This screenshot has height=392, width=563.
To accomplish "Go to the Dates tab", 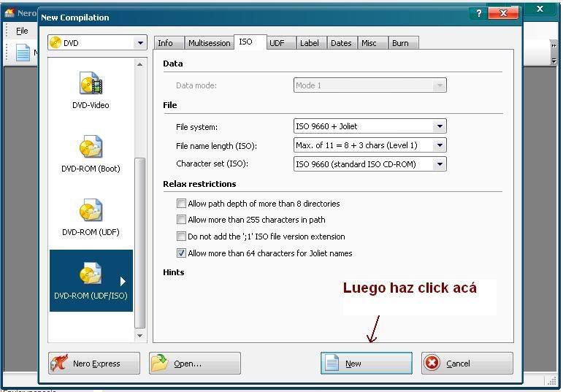I will click(342, 43).
